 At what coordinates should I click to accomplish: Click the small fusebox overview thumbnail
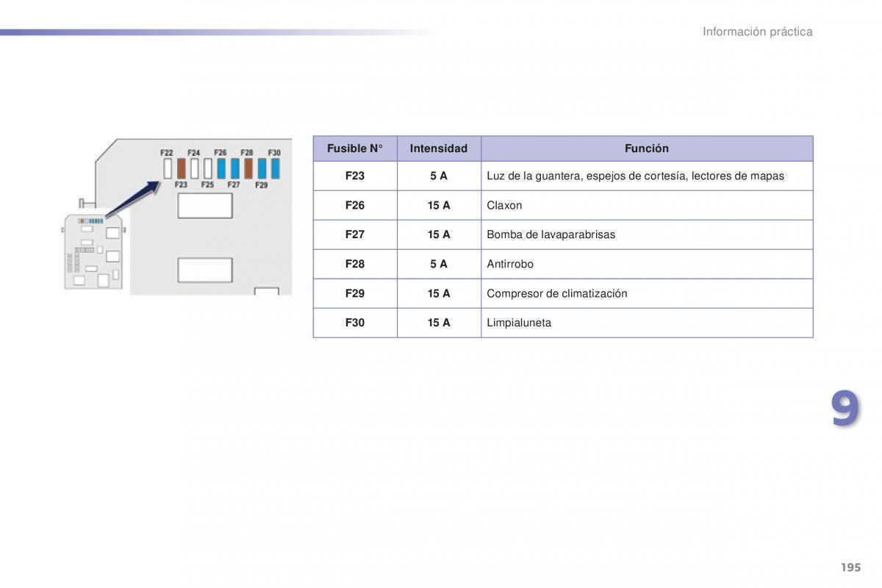pyautogui.click(x=93, y=251)
